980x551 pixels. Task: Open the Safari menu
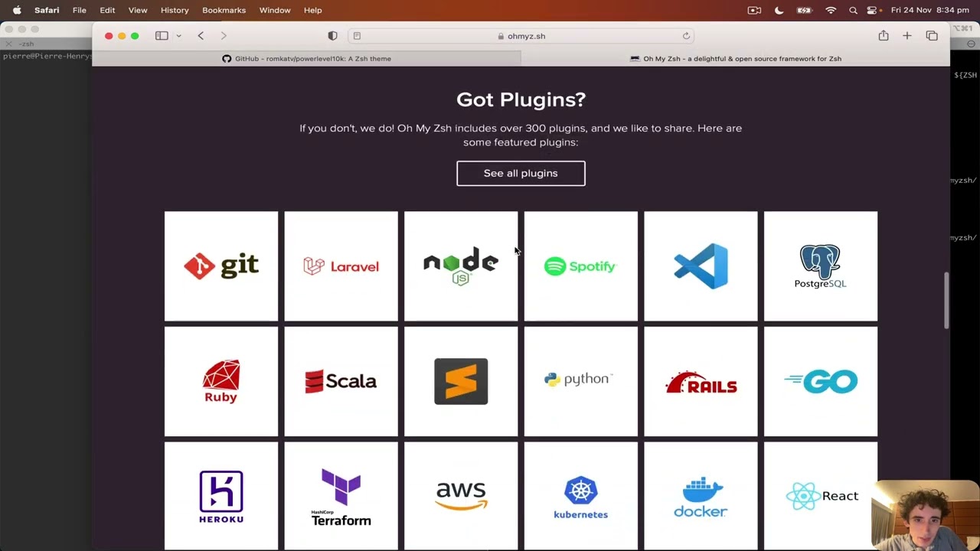point(47,10)
